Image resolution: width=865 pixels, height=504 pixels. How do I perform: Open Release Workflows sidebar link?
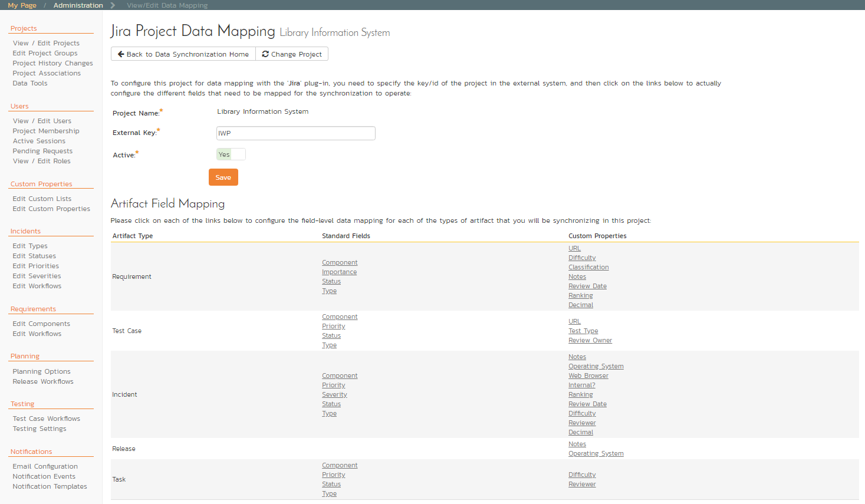(x=43, y=381)
